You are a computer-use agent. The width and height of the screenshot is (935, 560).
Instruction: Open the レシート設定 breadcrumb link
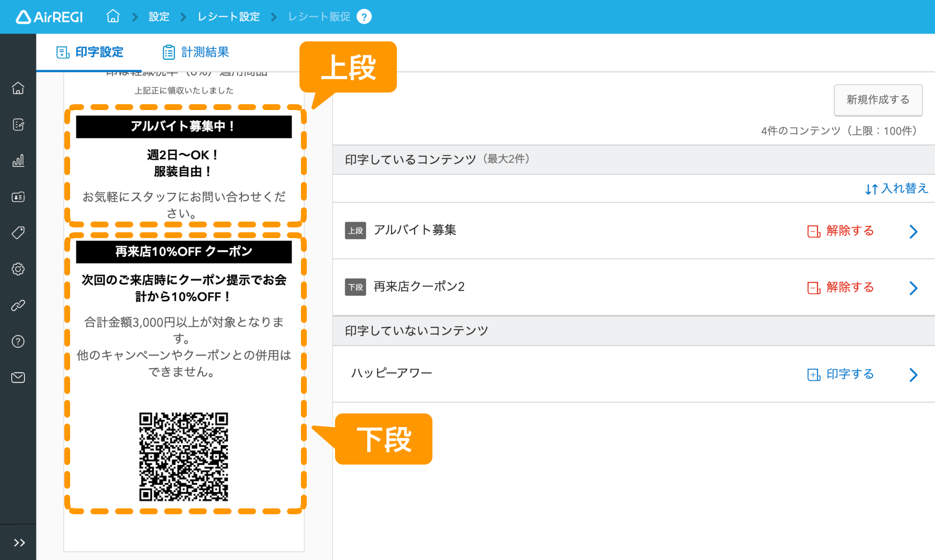point(228,17)
